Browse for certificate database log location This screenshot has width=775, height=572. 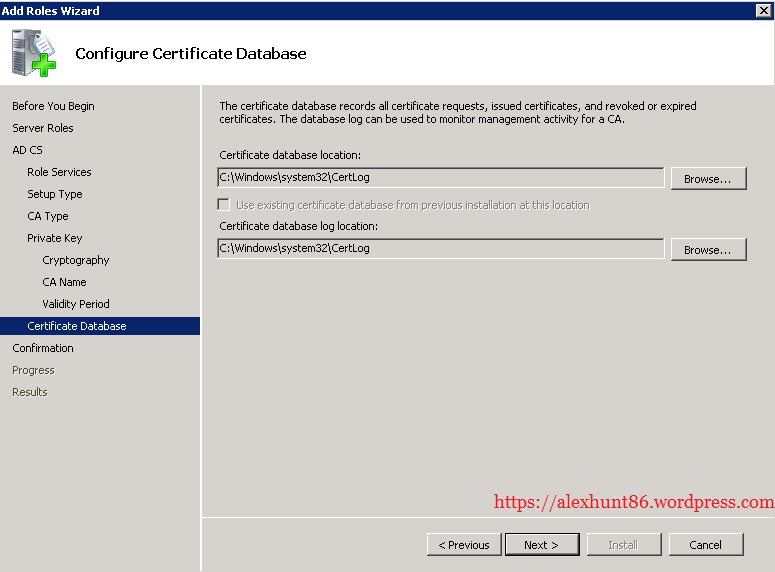tap(708, 249)
